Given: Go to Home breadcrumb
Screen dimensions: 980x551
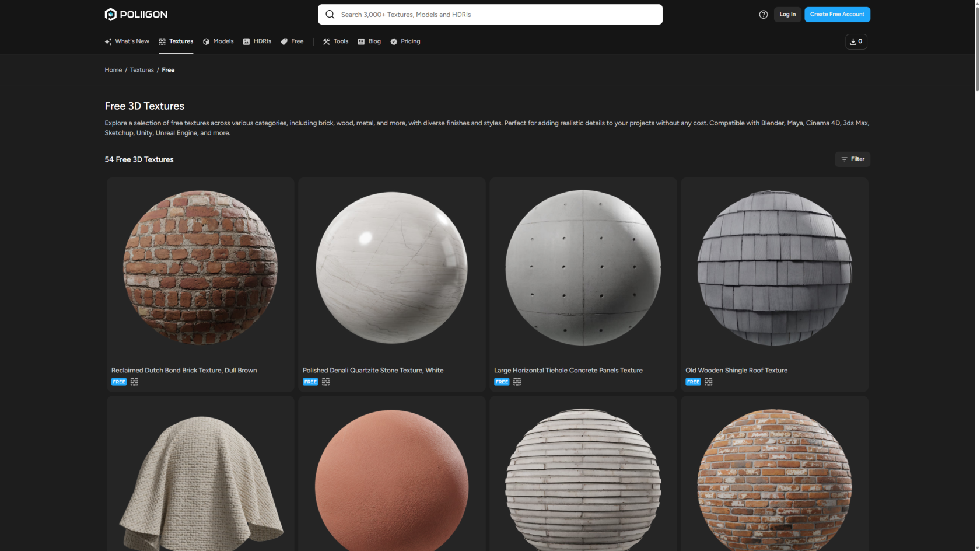Looking at the screenshot, I should click(x=113, y=70).
